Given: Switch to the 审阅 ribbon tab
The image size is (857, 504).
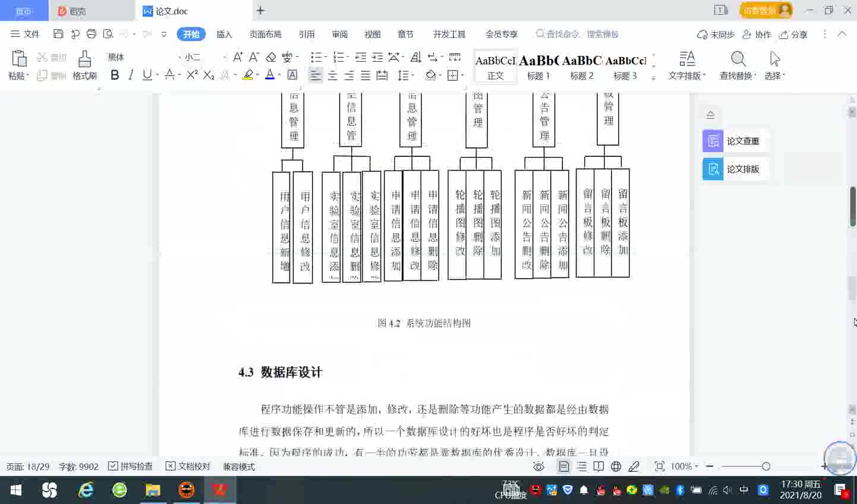Looking at the screenshot, I should (x=339, y=34).
